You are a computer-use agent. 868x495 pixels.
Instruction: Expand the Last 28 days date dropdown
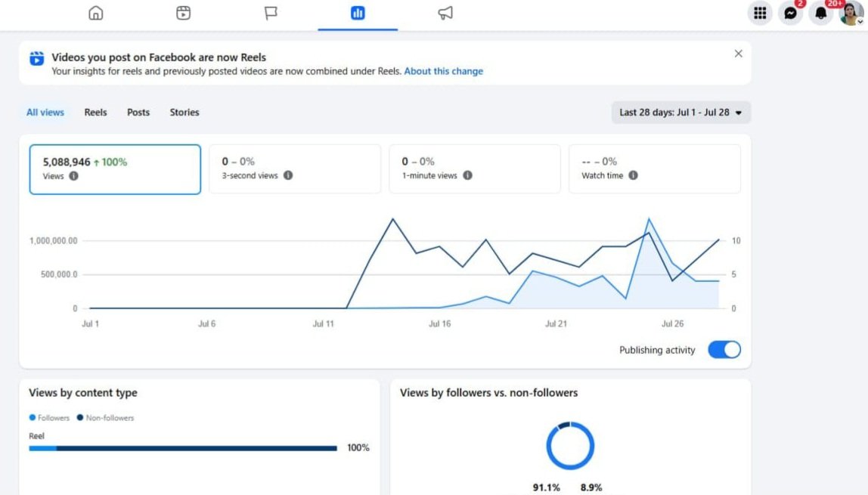click(x=681, y=113)
